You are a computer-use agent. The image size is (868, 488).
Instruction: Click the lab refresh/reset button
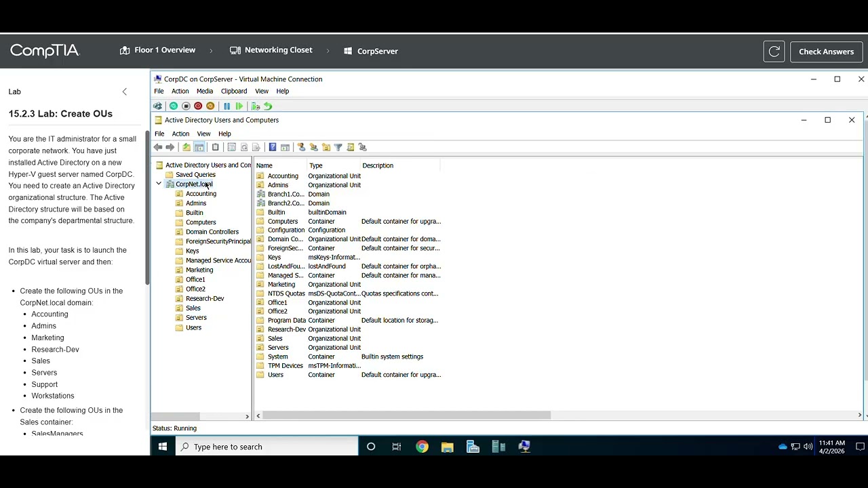tap(774, 52)
